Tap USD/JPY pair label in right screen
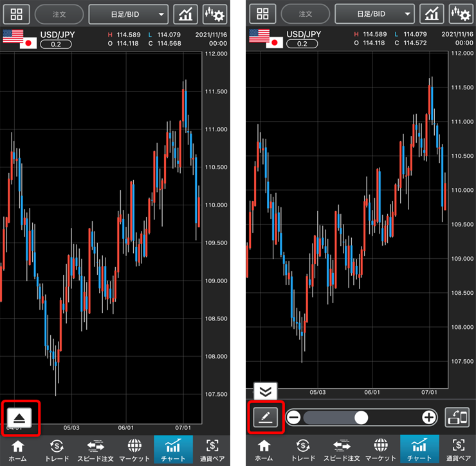Screen dimensions: 476x466 (x=304, y=34)
